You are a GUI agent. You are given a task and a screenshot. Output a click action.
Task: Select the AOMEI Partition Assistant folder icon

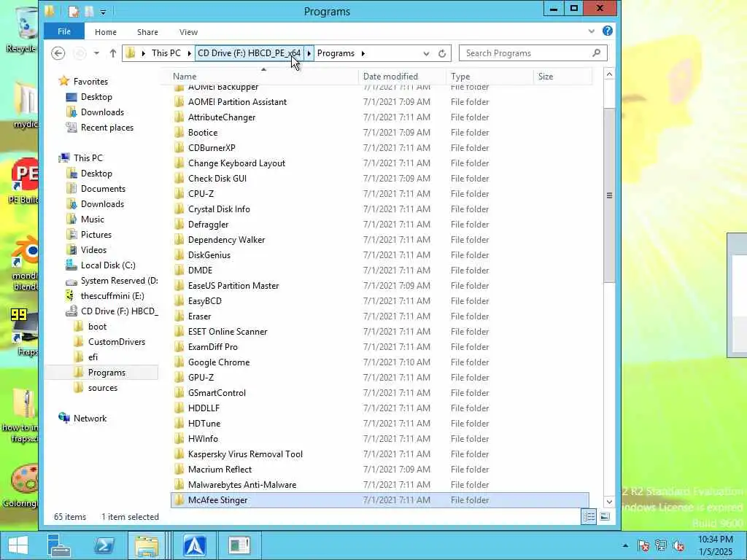pos(179,102)
